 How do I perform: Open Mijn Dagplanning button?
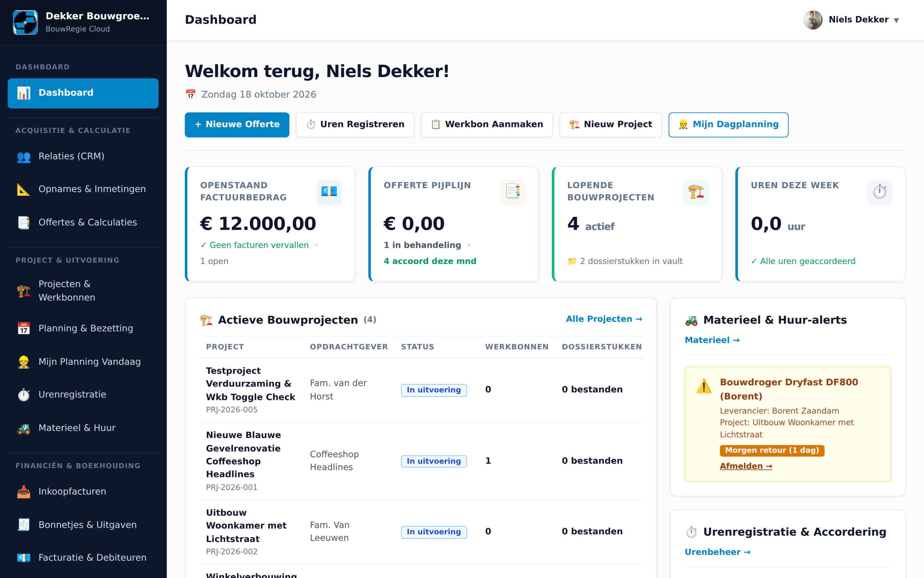(x=729, y=125)
